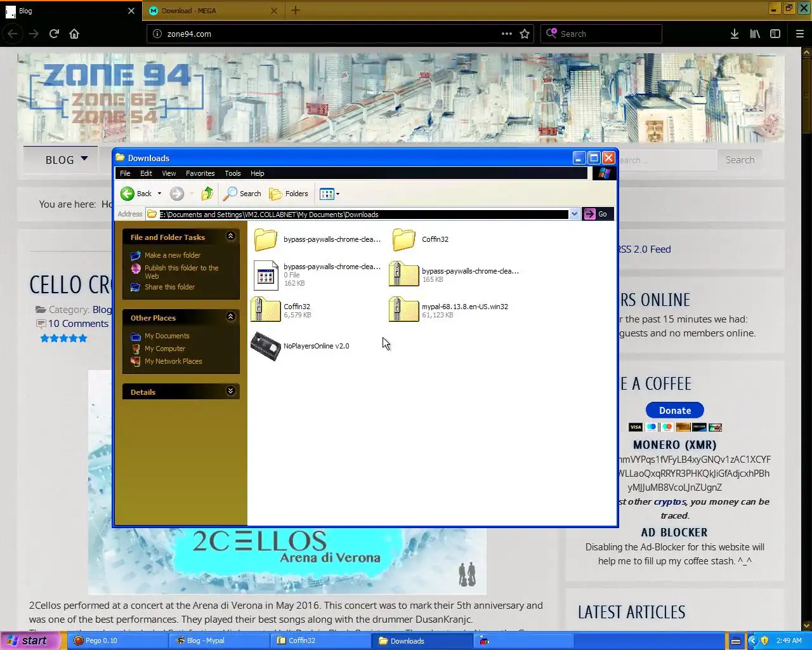Click the Explorer address path field
This screenshot has width=812, height=650.
tap(358, 214)
